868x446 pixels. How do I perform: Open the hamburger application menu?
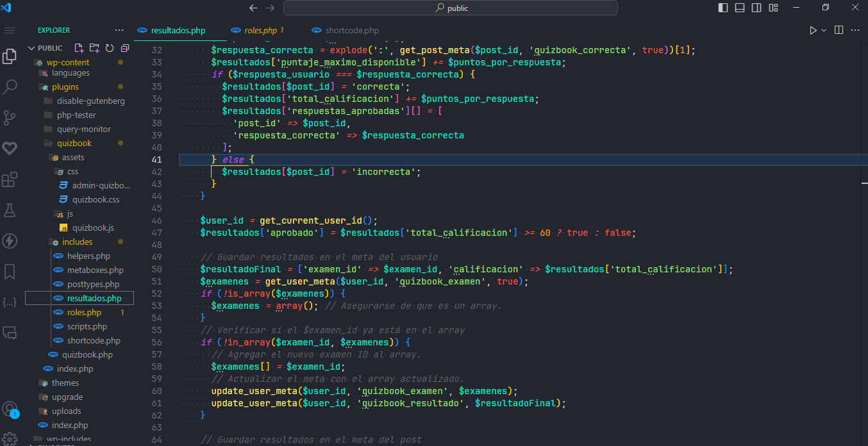pyautogui.click(x=10, y=30)
